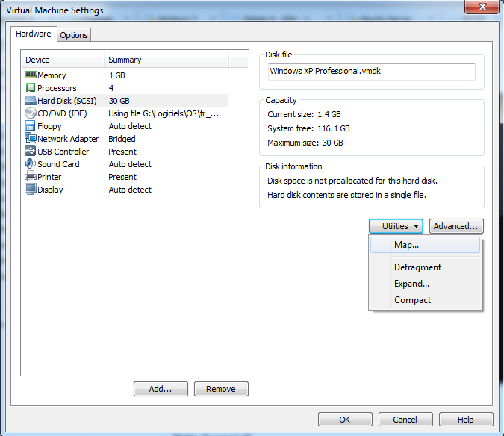The width and height of the screenshot is (504, 436).
Task: Select the USB Controller row label
Action: pyautogui.click(x=63, y=152)
